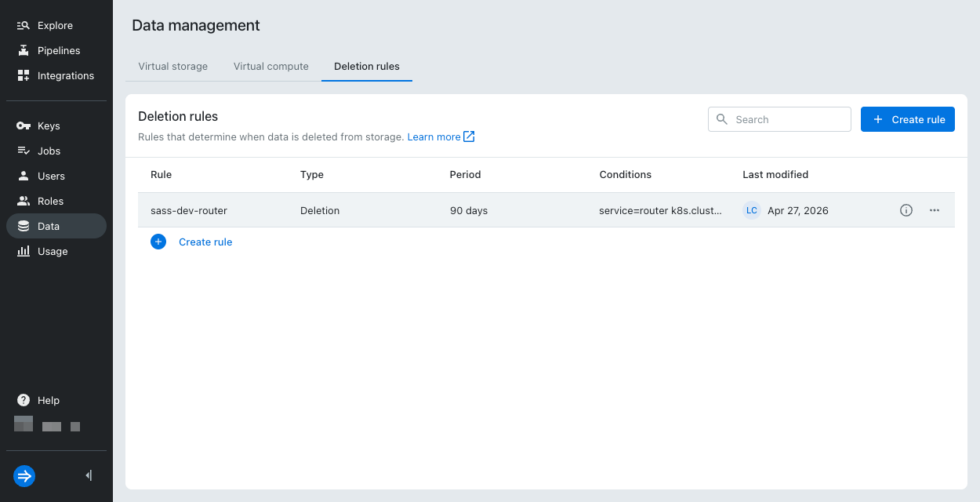This screenshot has width=980, height=502.
Task: Switch to the Virtual storage tab
Action: click(173, 67)
